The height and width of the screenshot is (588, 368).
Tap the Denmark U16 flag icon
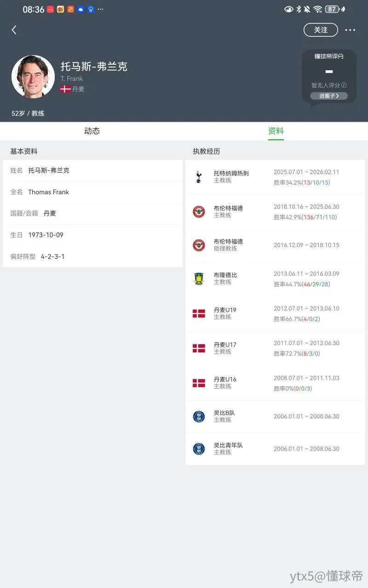pyautogui.click(x=199, y=383)
